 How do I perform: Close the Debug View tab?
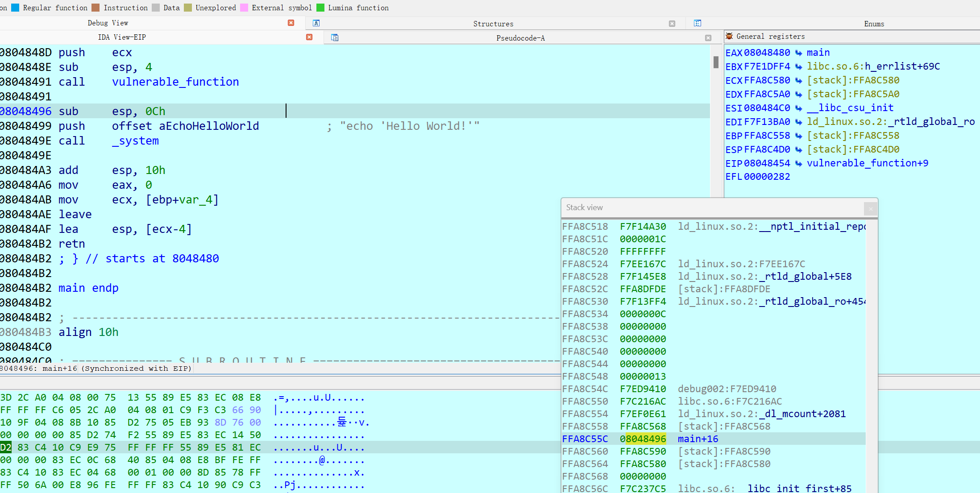click(291, 23)
